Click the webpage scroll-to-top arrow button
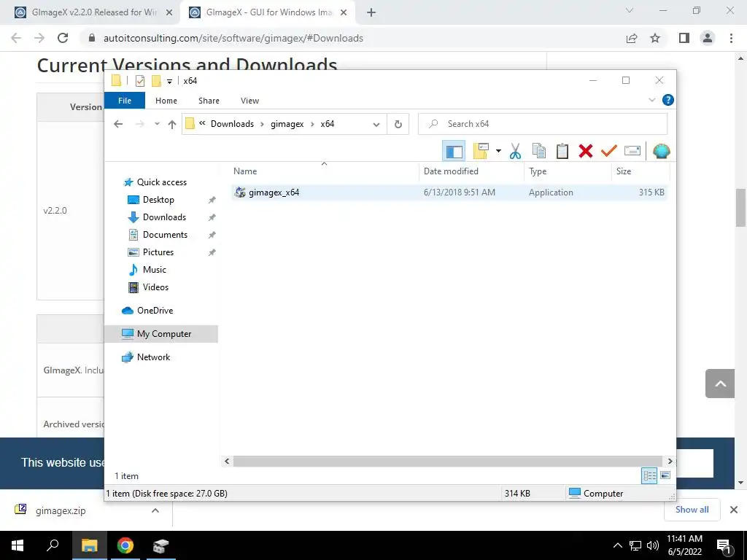The height and width of the screenshot is (560, 747). [x=720, y=384]
